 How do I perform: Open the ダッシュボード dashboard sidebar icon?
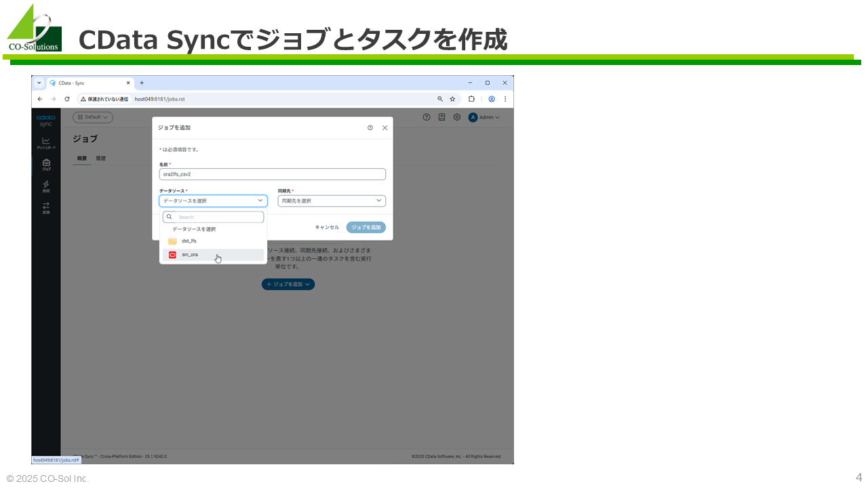click(46, 143)
